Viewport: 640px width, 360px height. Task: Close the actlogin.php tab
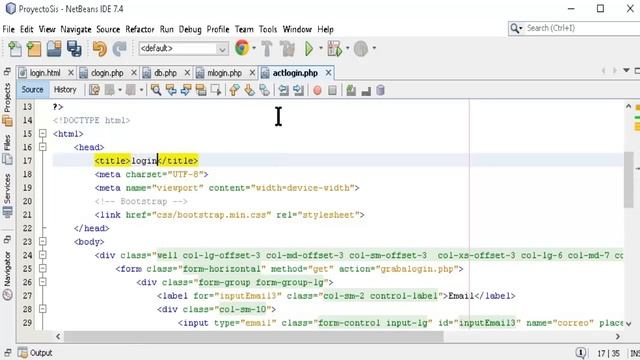[x=329, y=73]
